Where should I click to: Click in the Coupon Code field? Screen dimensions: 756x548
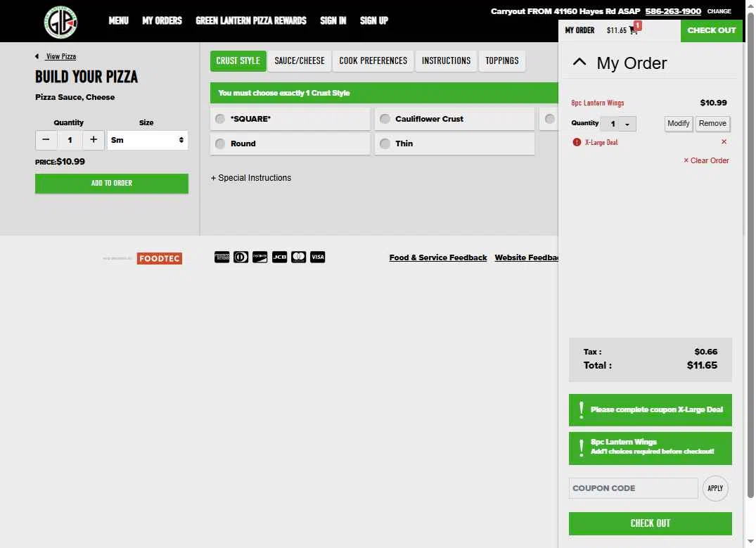634,488
